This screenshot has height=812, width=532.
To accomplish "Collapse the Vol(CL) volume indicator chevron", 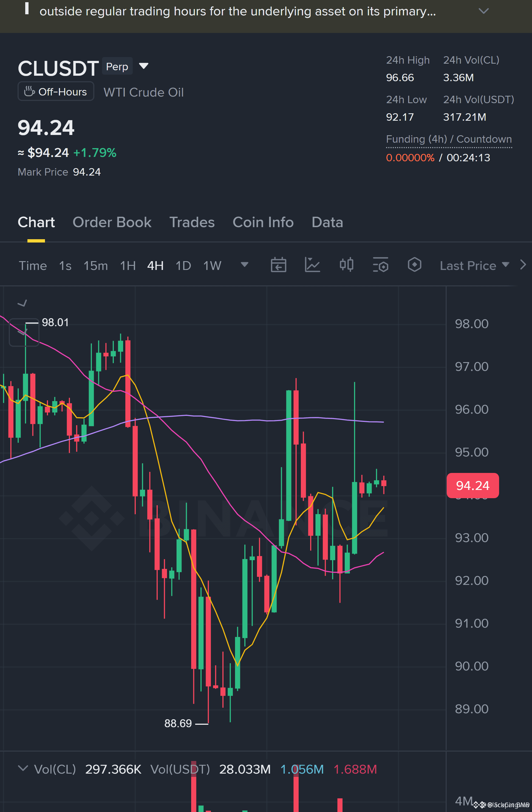I will [x=23, y=768].
